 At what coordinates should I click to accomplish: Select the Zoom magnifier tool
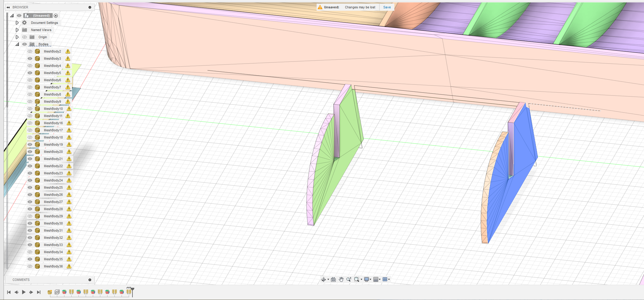point(349,280)
